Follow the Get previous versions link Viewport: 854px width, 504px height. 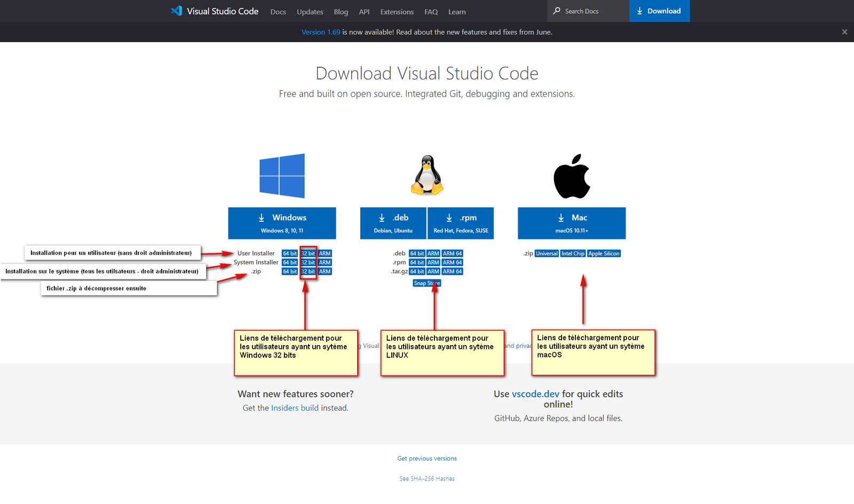point(427,459)
